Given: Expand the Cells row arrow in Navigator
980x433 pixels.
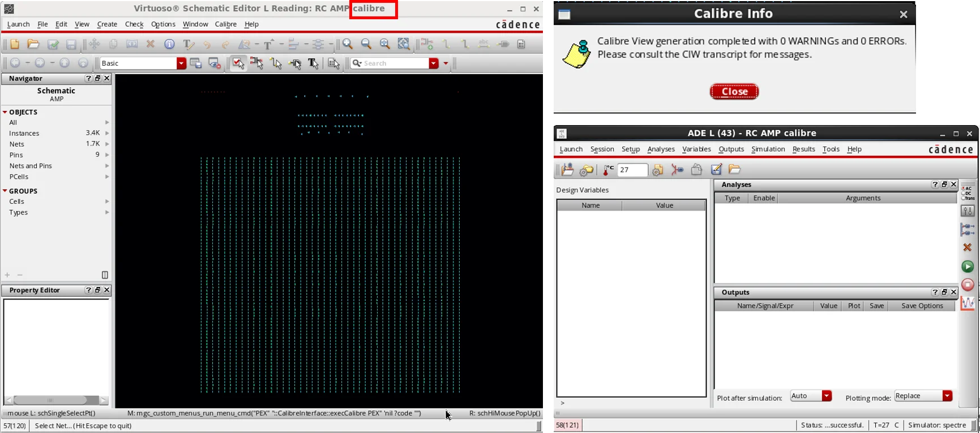Looking at the screenshot, I should 107,202.
